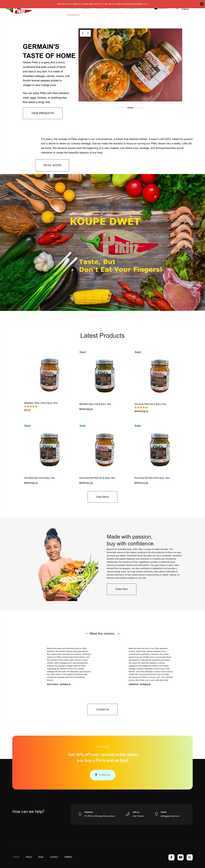Open the YouTube channel icon

[180, 857]
